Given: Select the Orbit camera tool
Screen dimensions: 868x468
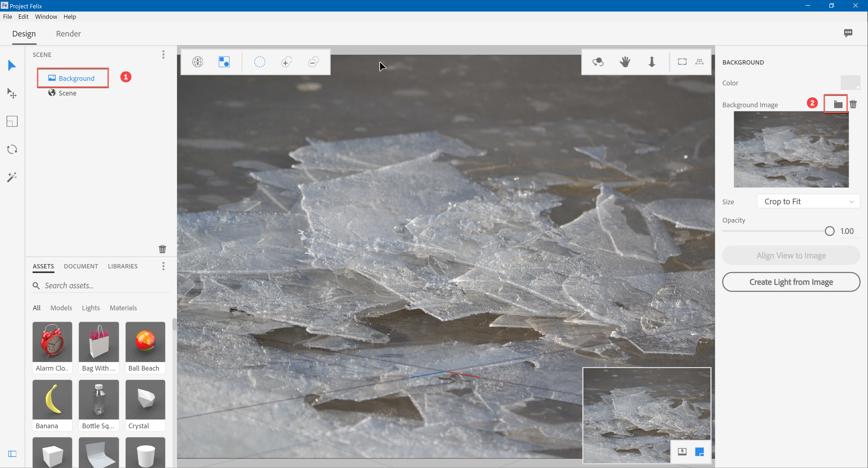Looking at the screenshot, I should [598, 62].
